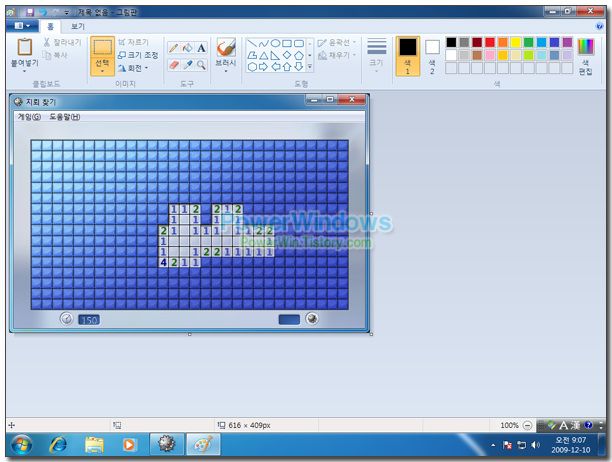Select the Eraser tool
Screen dimensions: 612x462
tap(174, 64)
